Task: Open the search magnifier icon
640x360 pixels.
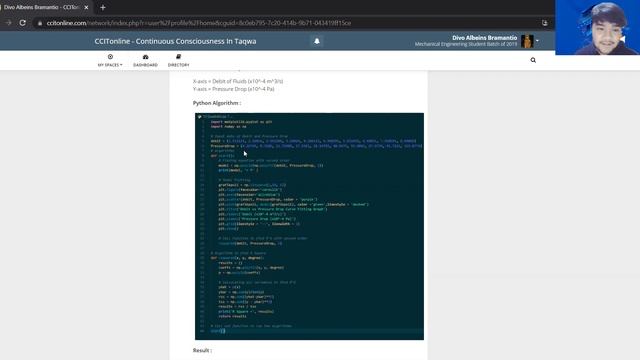Action: click(x=533, y=60)
